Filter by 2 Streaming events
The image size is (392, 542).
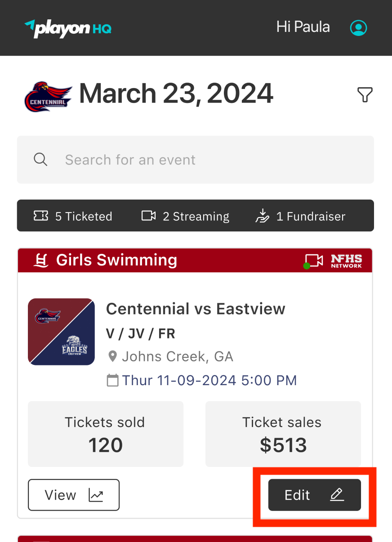point(185,216)
